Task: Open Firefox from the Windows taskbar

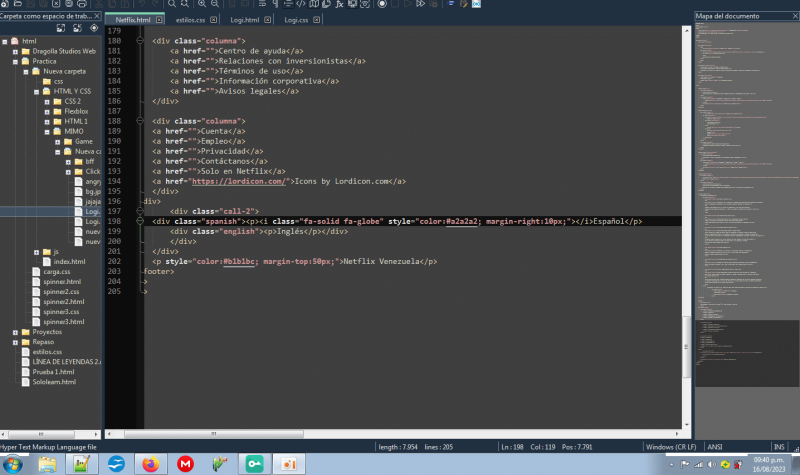Action: coord(150,464)
